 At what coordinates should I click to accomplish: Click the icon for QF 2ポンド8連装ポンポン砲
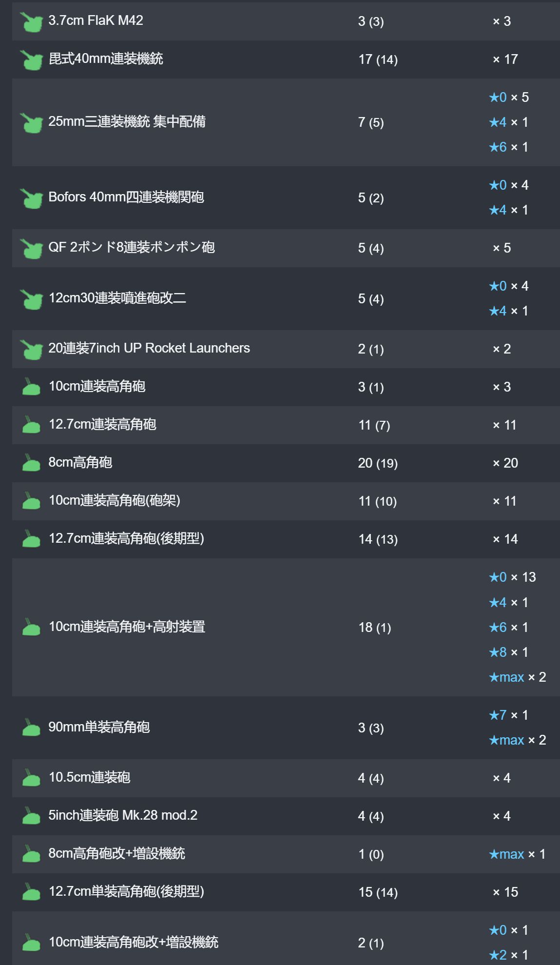click(x=32, y=248)
